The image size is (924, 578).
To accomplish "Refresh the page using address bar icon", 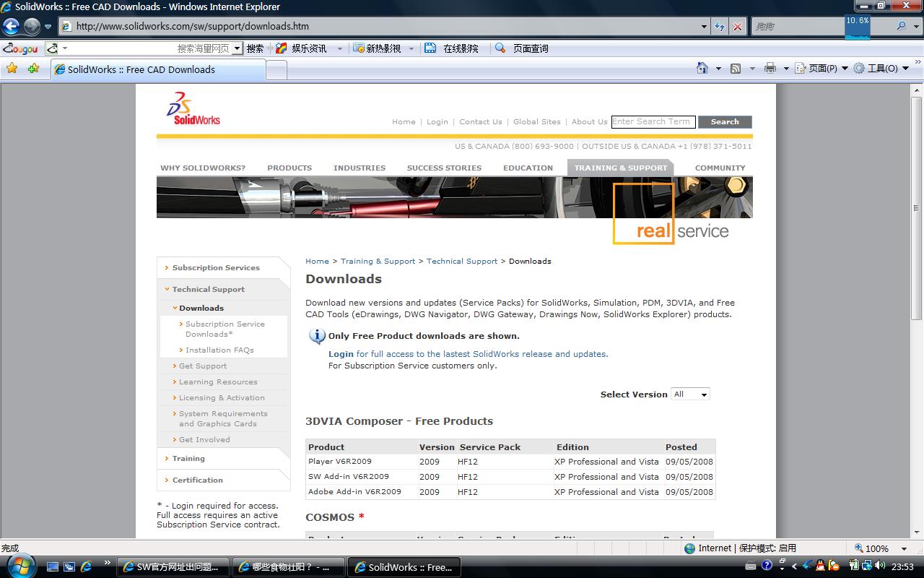I will (720, 27).
